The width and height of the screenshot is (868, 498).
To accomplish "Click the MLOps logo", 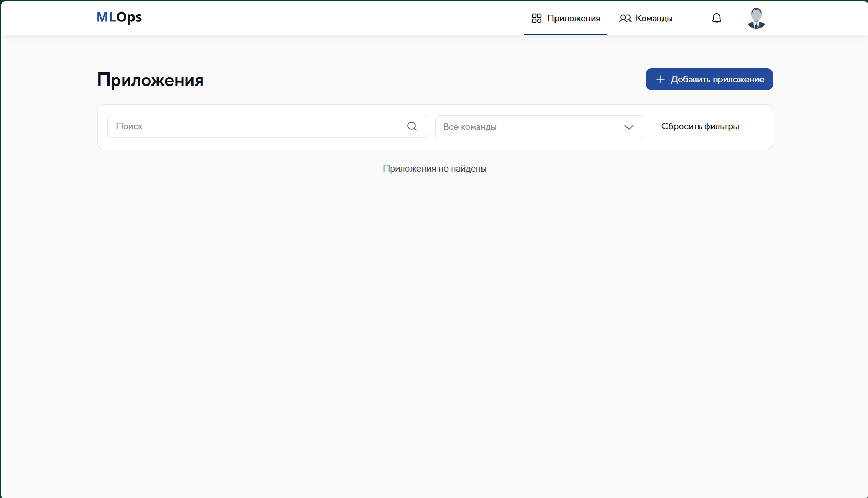I will point(119,17).
